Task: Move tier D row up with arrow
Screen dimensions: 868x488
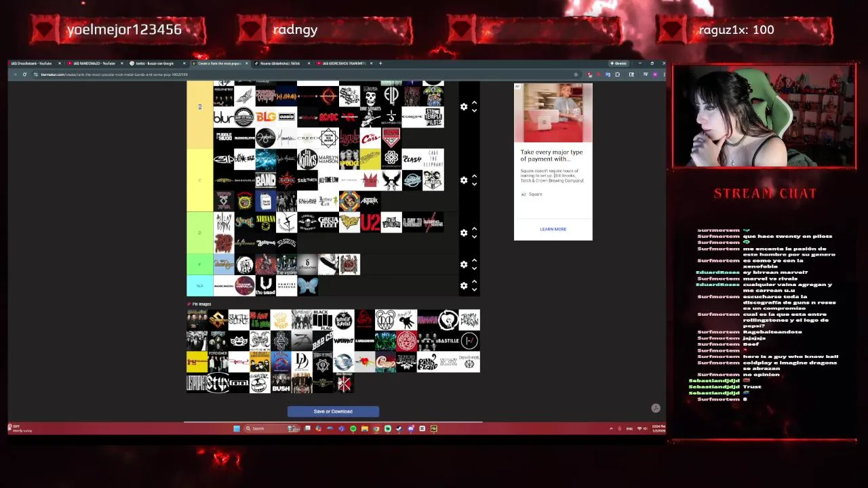Action: coord(474,229)
